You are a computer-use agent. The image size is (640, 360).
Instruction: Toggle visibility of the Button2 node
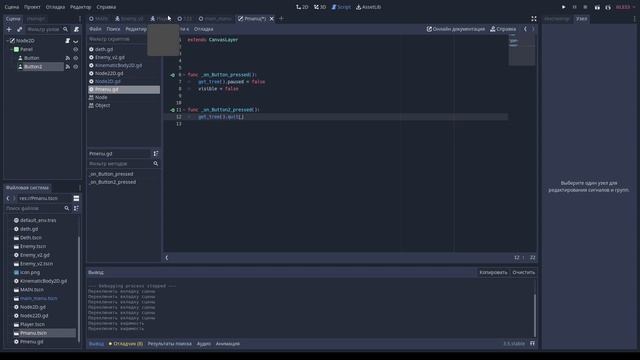tap(76, 67)
